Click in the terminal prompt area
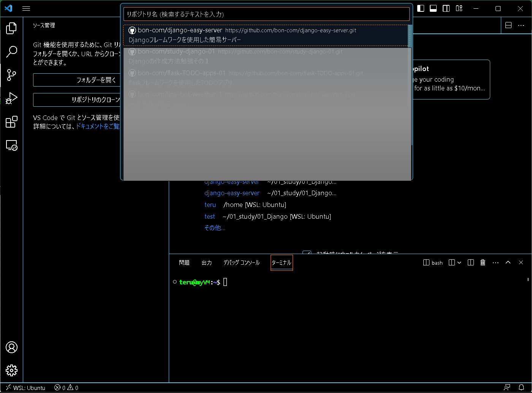 tap(225, 282)
